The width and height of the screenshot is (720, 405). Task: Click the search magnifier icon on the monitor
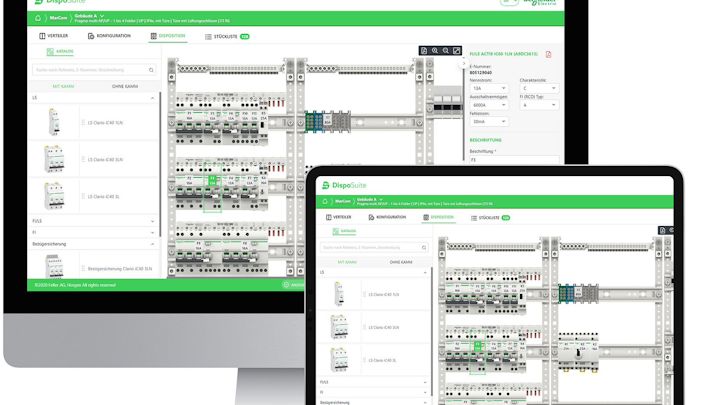pos(151,70)
